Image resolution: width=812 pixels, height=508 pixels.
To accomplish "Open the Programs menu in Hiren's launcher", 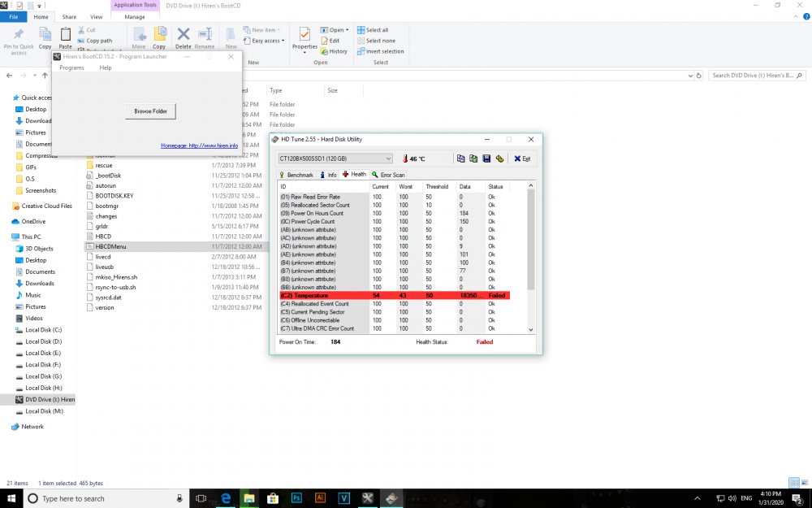I will point(71,68).
